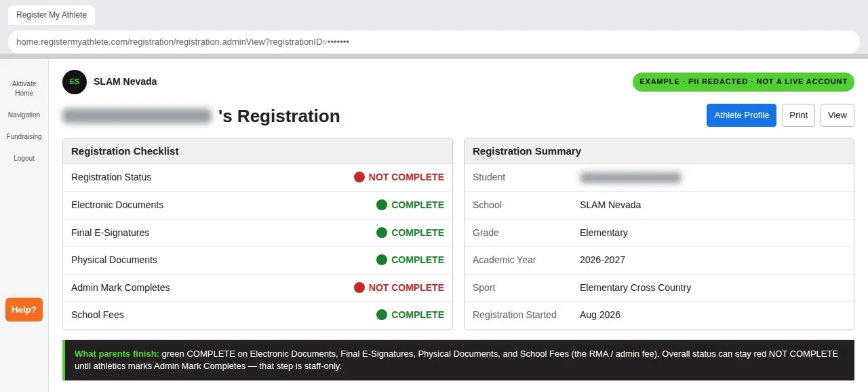The height and width of the screenshot is (392, 868).
Task: Click the example PII redacted badge
Action: tap(743, 81)
